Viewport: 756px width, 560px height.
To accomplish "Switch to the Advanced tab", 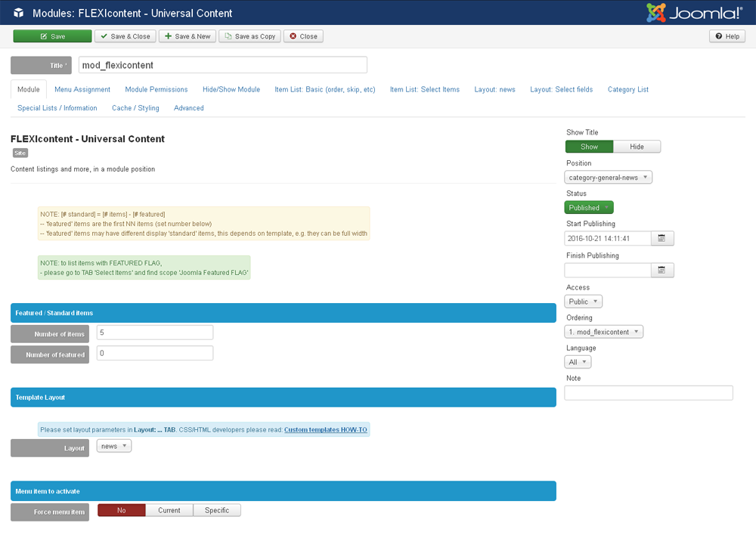I will (x=188, y=108).
